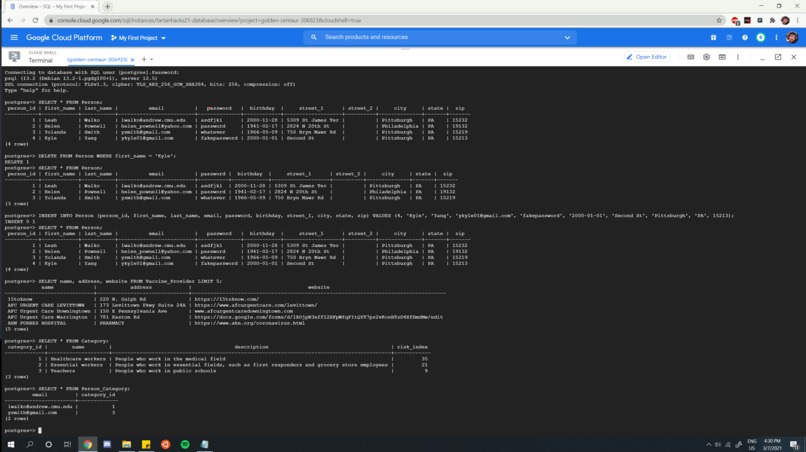The image size is (806, 452).
Task: Open Spotify from the taskbar
Action: pos(185,444)
